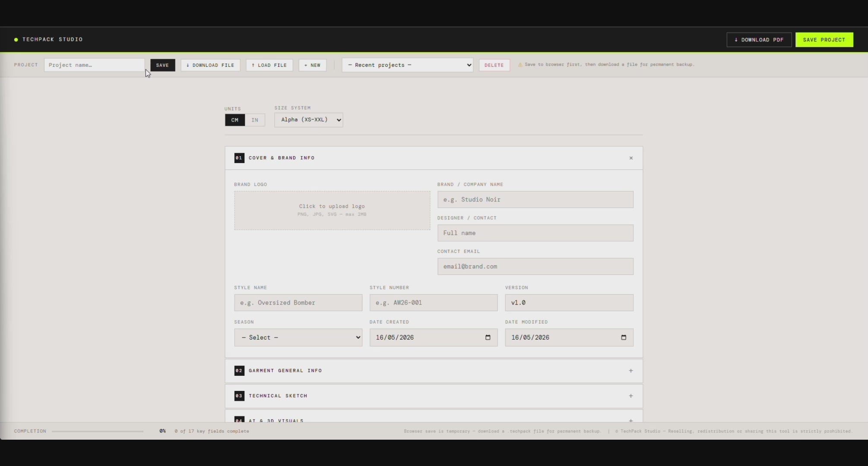Image resolution: width=868 pixels, height=466 pixels.
Task: Click the 02 section number badge
Action: [239, 371]
